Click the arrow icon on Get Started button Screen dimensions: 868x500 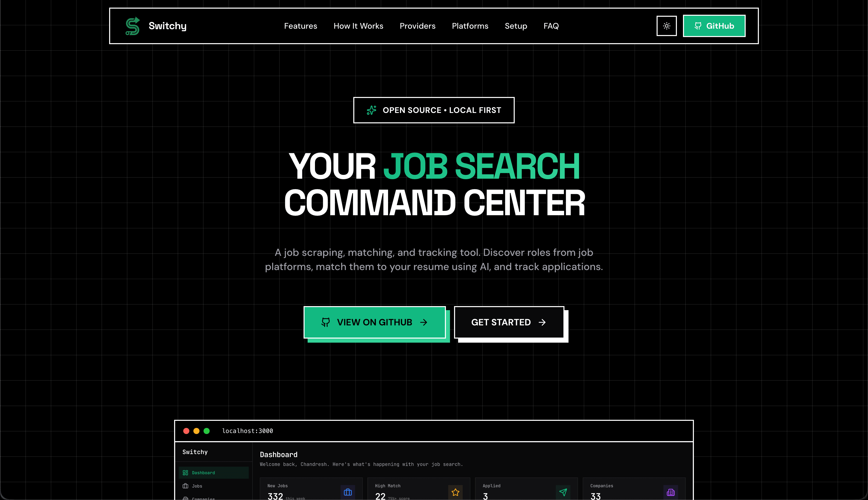542,322
